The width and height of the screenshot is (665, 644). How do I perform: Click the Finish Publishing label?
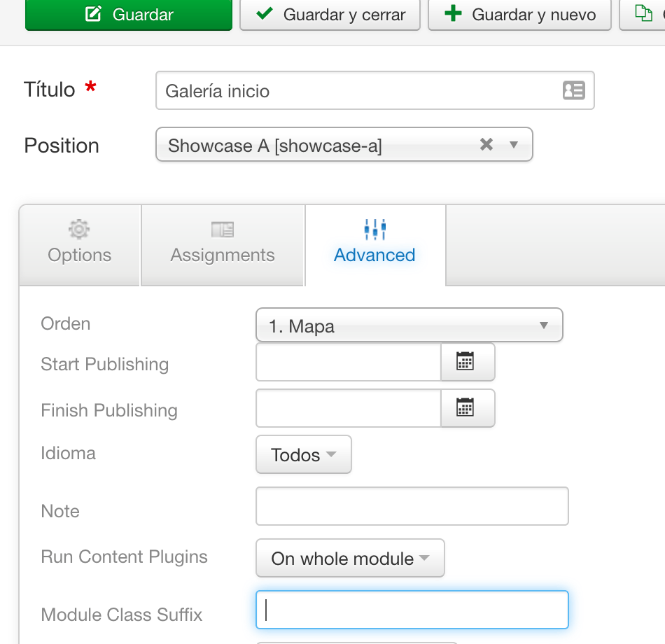[109, 411]
